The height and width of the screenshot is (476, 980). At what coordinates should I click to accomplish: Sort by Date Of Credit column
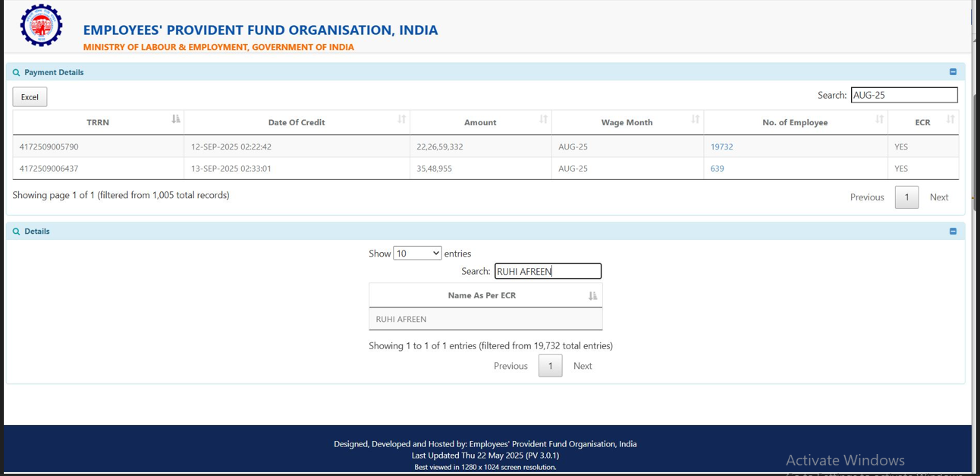click(x=401, y=119)
